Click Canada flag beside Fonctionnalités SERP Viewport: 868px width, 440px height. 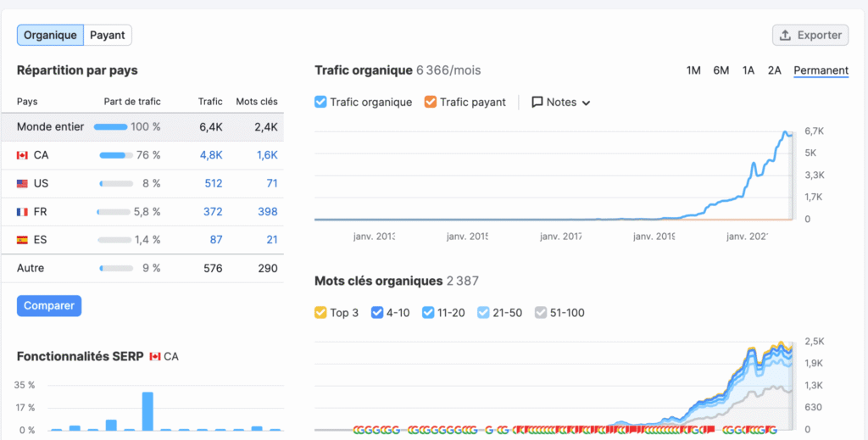click(x=154, y=356)
